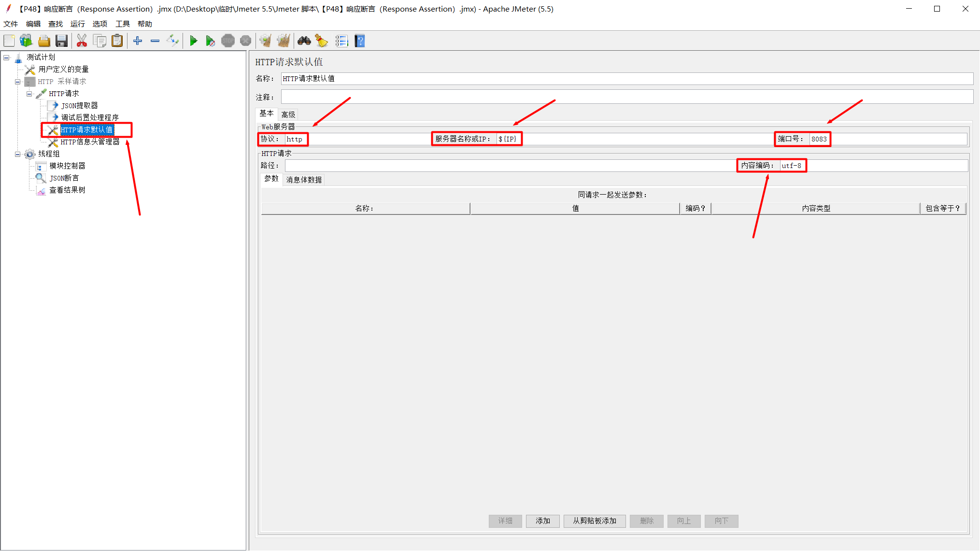Select HTTP信息头管理器 in tree
Viewport: 980px width, 551px height.
(90, 142)
